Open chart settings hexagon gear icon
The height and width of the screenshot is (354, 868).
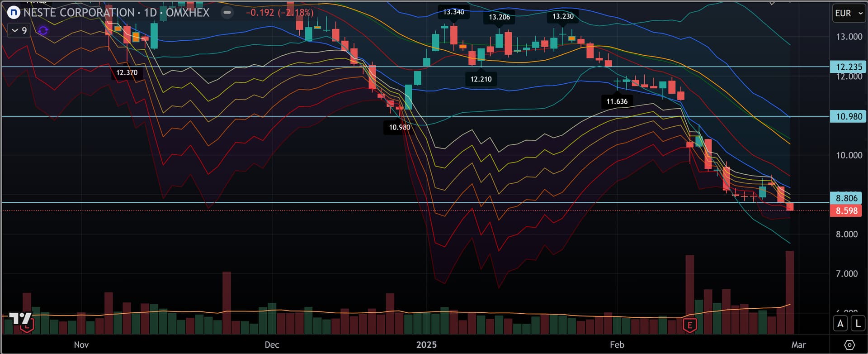849,345
